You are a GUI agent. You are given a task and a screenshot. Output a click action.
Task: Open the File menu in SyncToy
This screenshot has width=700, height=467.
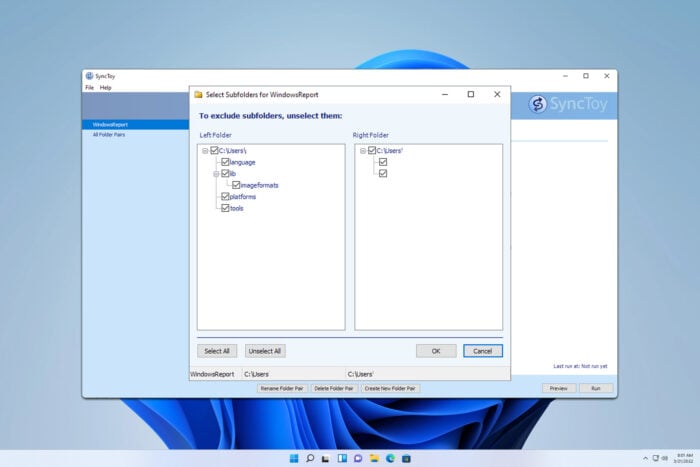90,88
